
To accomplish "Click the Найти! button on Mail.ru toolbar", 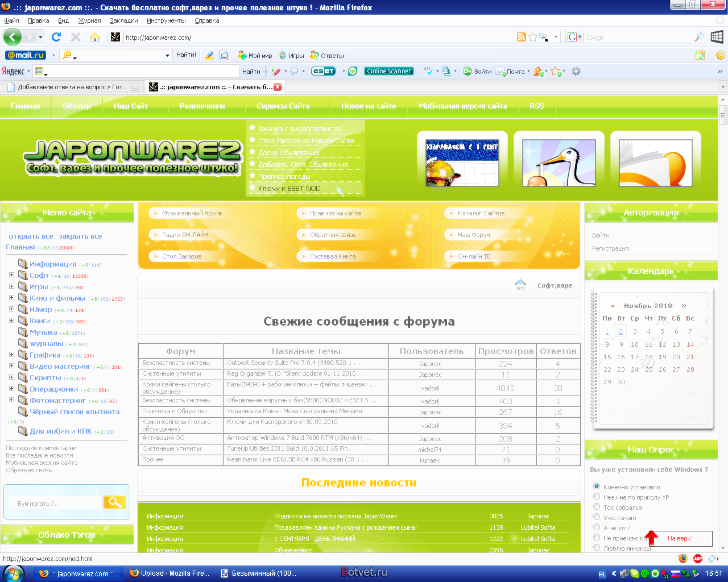I will pyautogui.click(x=186, y=55).
